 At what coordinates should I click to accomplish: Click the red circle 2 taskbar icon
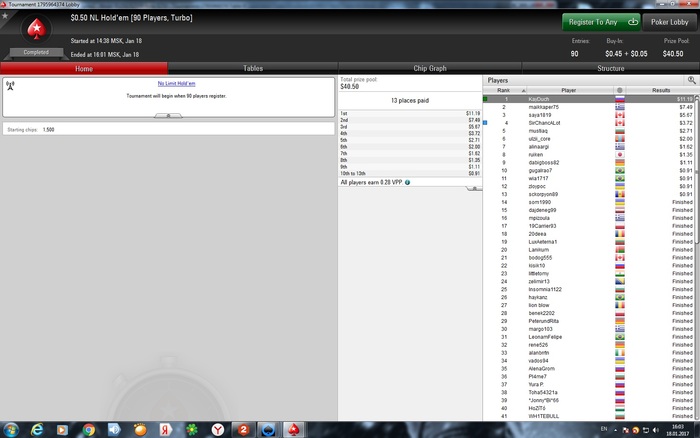click(x=243, y=430)
